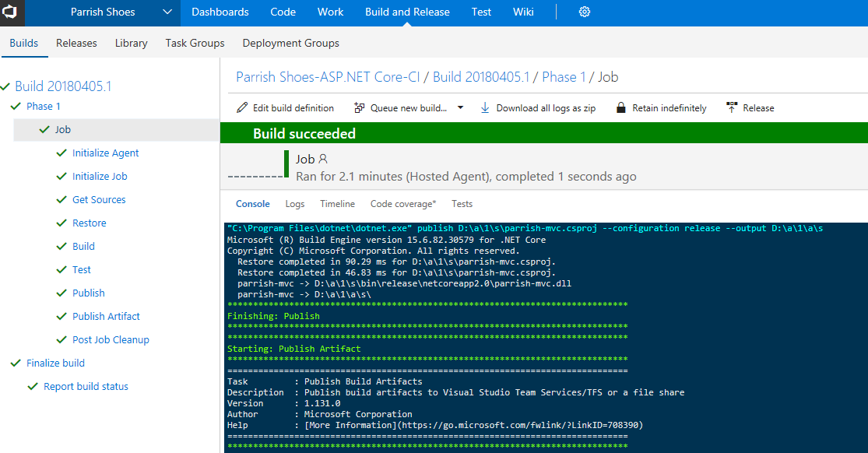The image size is (868, 453).
Task: Select the Publish Artifact step
Action: click(x=106, y=317)
